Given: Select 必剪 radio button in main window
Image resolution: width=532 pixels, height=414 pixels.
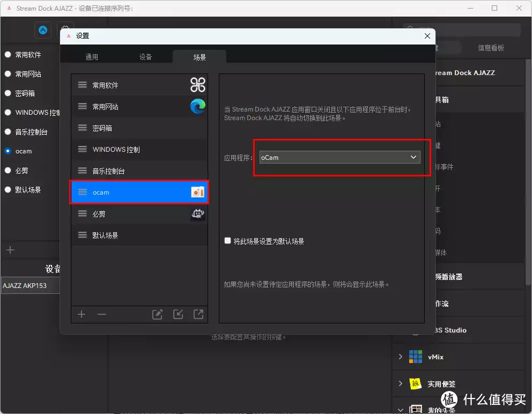Looking at the screenshot, I should click(8, 171).
